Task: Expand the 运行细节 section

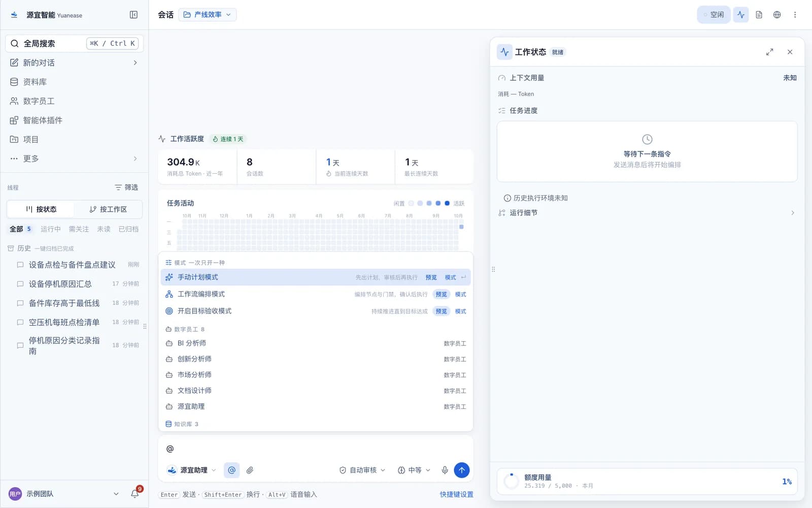Action: [647, 213]
